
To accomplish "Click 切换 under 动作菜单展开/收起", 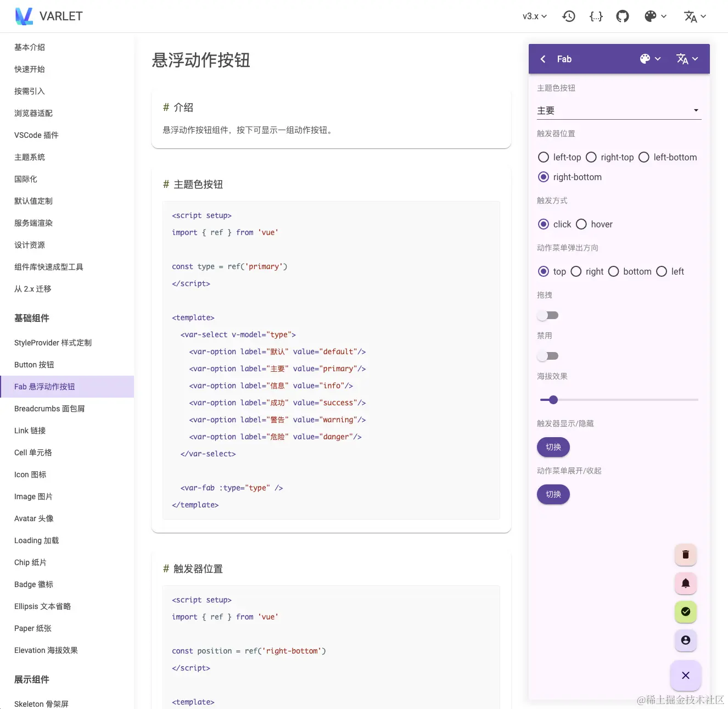I will tap(553, 494).
